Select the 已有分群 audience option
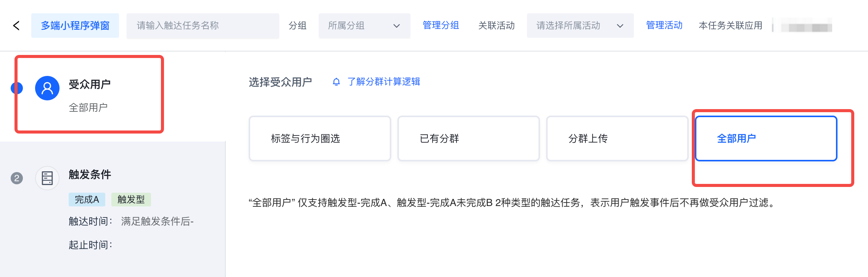 click(x=468, y=138)
